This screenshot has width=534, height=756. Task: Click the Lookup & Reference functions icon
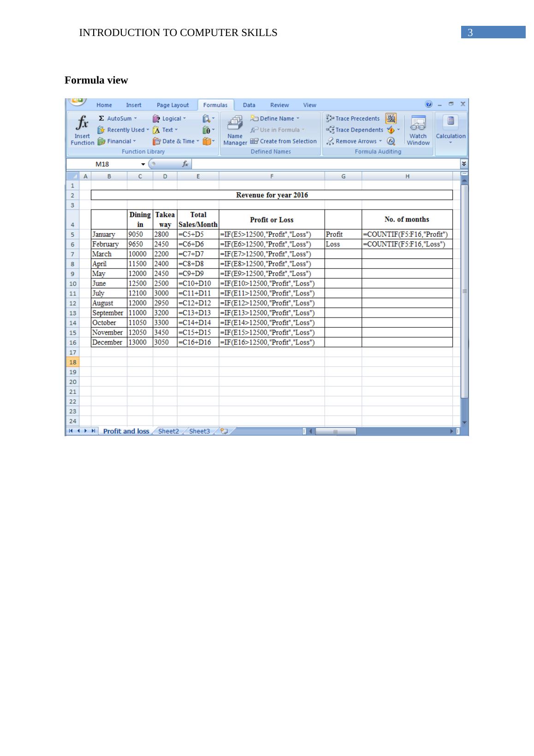207,119
